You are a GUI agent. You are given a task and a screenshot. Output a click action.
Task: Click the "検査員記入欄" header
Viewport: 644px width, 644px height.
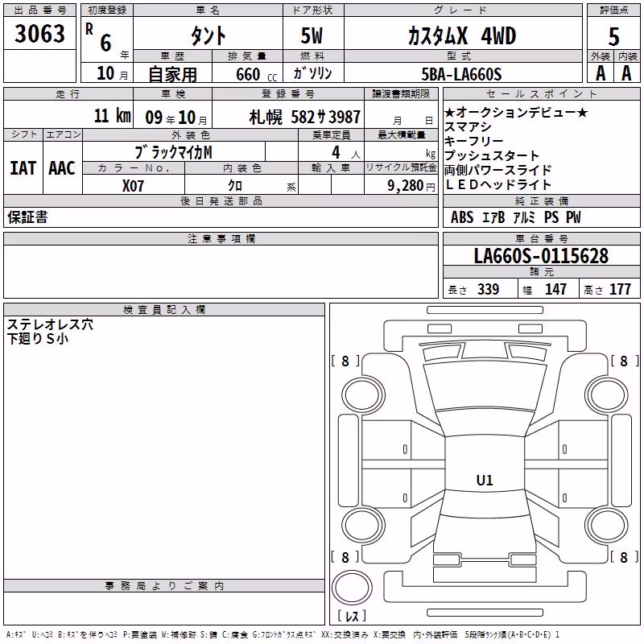coord(164,310)
